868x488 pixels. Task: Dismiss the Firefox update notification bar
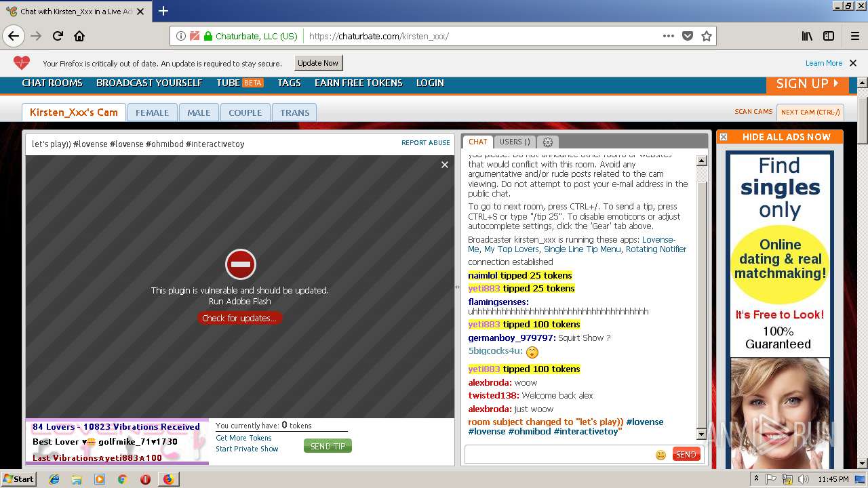coord(853,63)
